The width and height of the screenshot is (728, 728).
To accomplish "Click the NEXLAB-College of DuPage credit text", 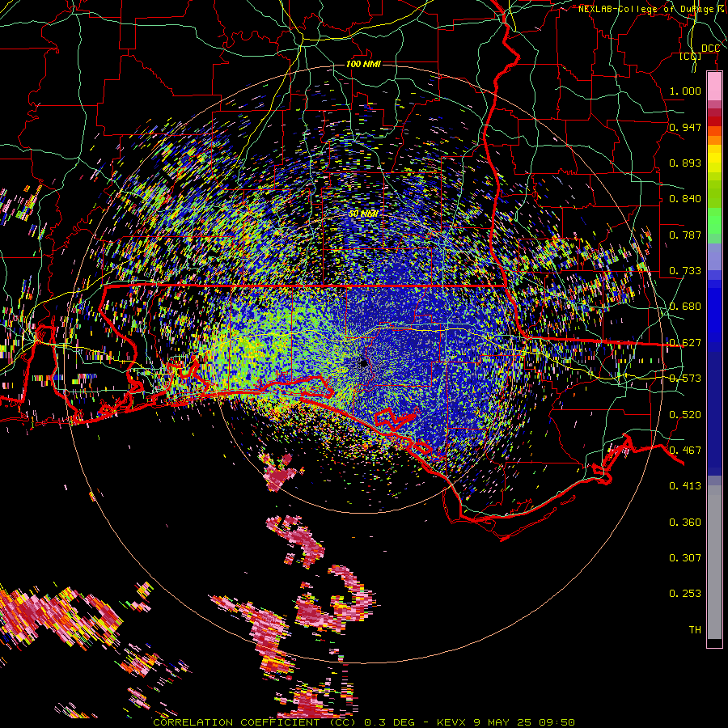I will click(x=652, y=9).
